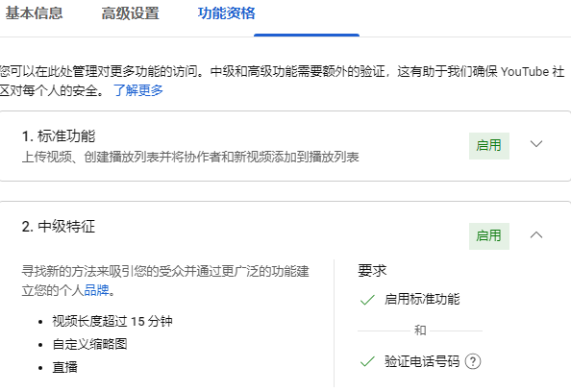
Task: Collapse the 中级特征 section chevron
Action: coord(536,234)
